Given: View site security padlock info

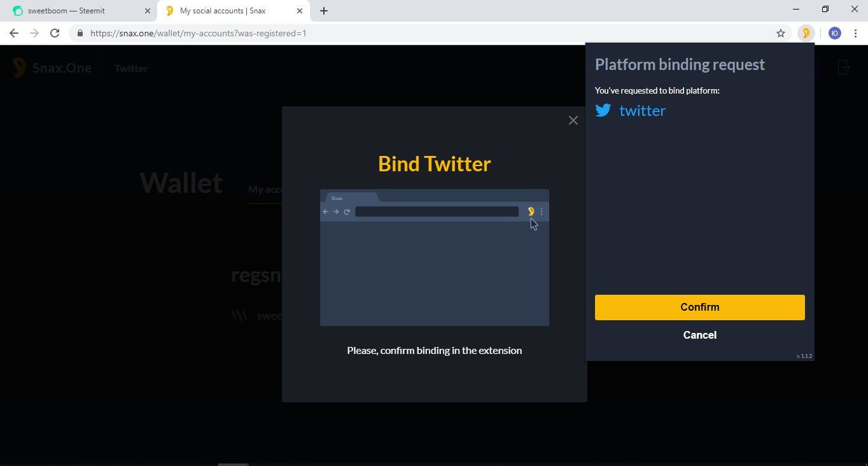Looking at the screenshot, I should pos(80,33).
